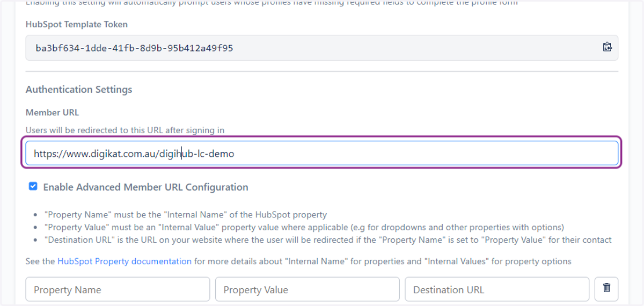Click the Enable Advanced Member URL Configuration label
This screenshot has width=644, height=306.
pos(145,187)
